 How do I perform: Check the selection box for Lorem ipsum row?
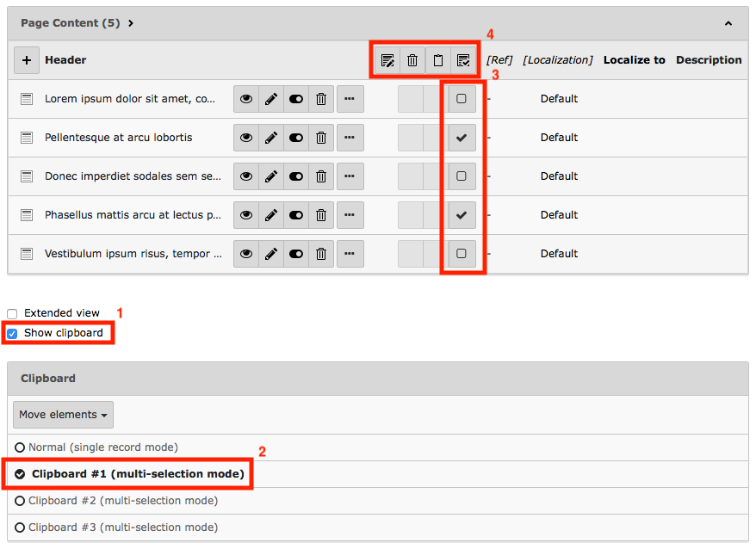[x=462, y=99]
